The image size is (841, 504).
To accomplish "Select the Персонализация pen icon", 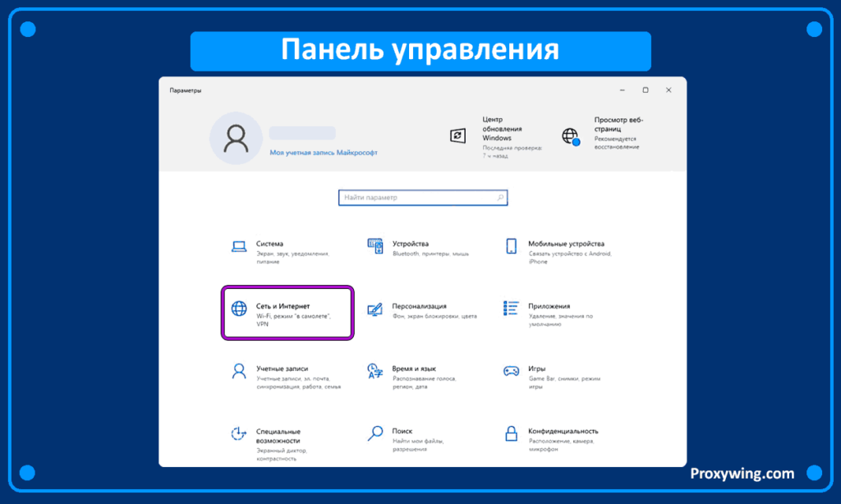I will pyautogui.click(x=375, y=309).
